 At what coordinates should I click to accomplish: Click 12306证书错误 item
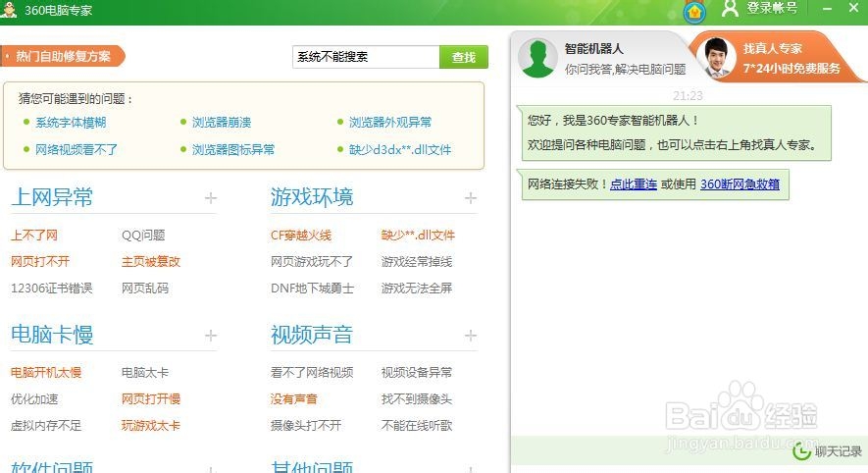click(x=51, y=288)
